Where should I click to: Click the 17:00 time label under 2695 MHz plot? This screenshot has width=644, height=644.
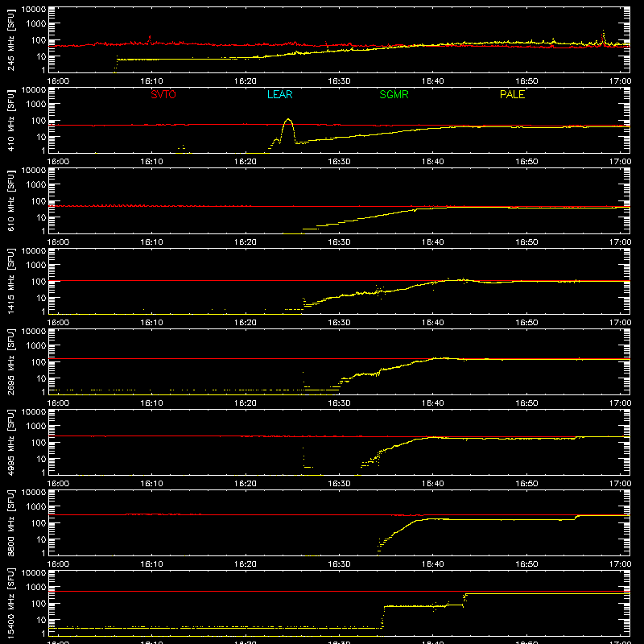click(x=620, y=403)
